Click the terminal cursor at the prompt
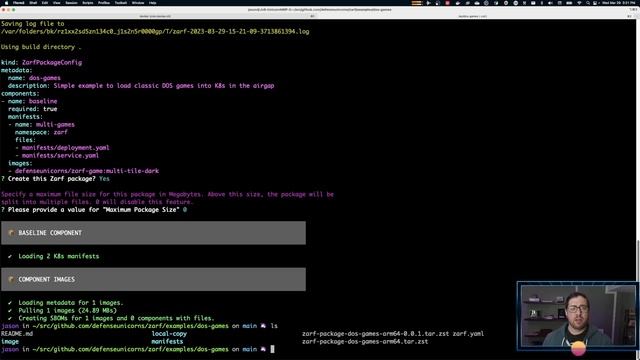 [273, 349]
